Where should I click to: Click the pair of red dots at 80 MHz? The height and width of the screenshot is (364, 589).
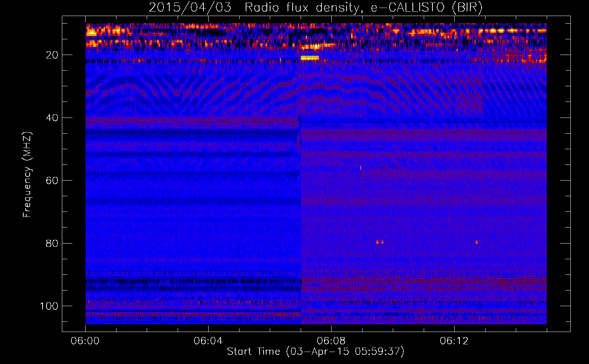click(380, 242)
